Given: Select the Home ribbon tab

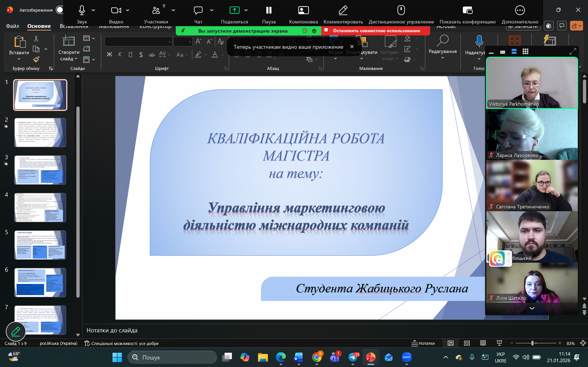Looking at the screenshot, I should (x=39, y=26).
